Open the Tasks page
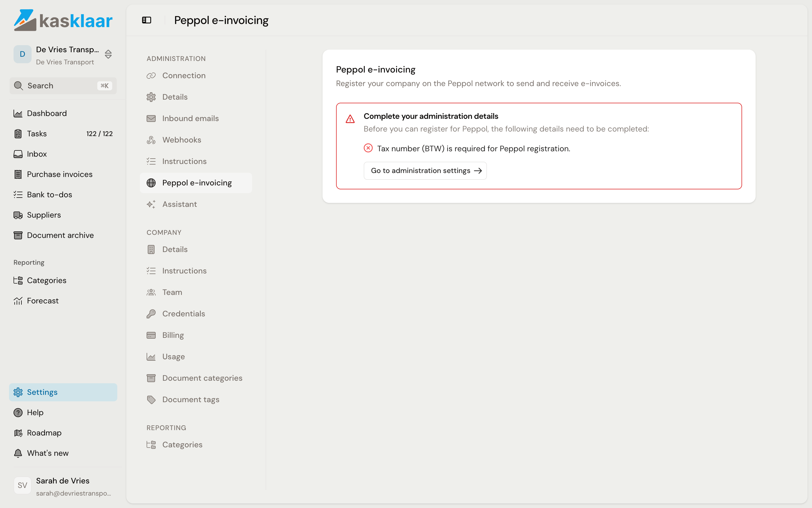Image resolution: width=812 pixels, height=508 pixels. tap(63, 134)
